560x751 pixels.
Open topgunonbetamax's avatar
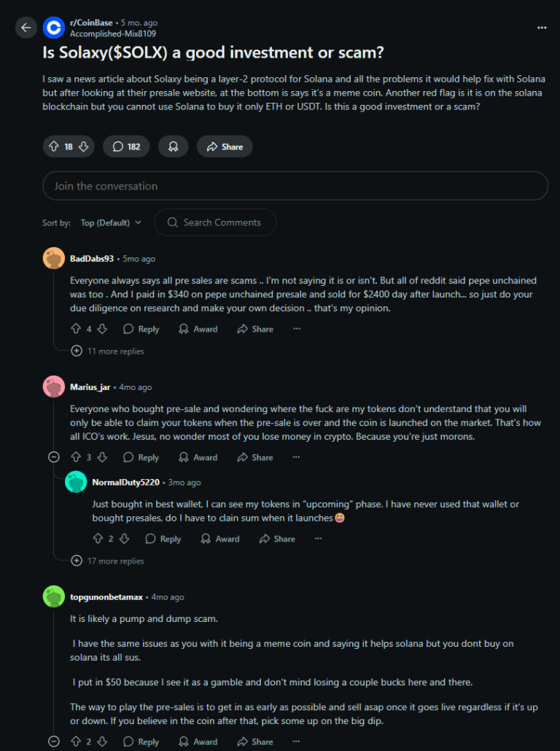(x=54, y=596)
